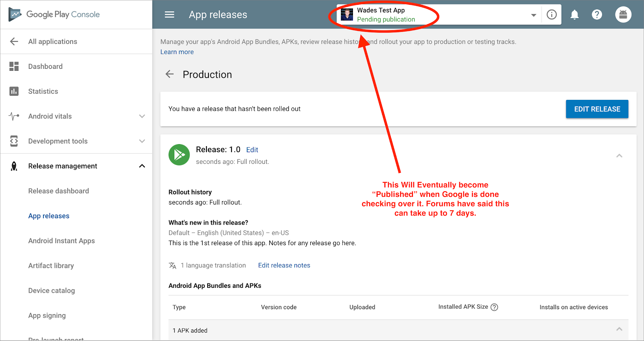Open the notifications bell
This screenshot has height=341, width=644.
575,15
